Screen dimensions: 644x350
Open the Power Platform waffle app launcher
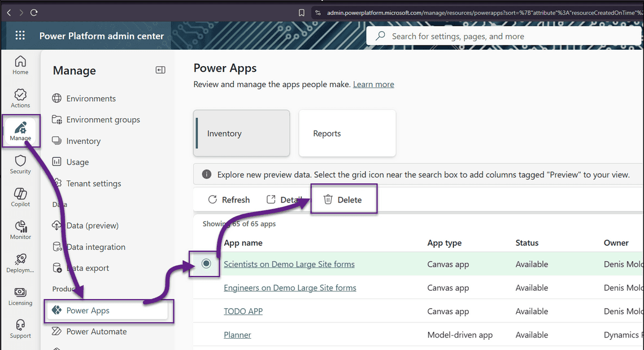pos(20,35)
